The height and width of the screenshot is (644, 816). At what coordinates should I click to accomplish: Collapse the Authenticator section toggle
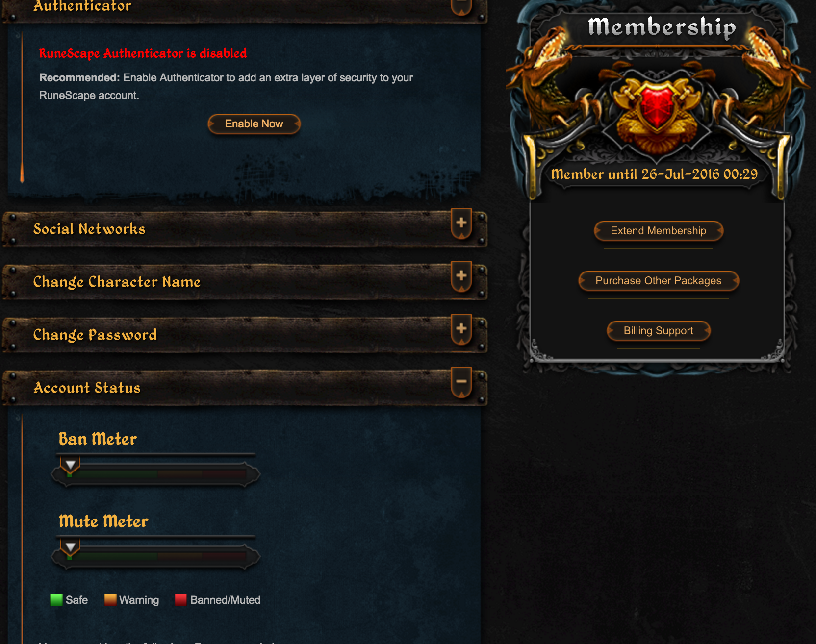click(x=461, y=6)
